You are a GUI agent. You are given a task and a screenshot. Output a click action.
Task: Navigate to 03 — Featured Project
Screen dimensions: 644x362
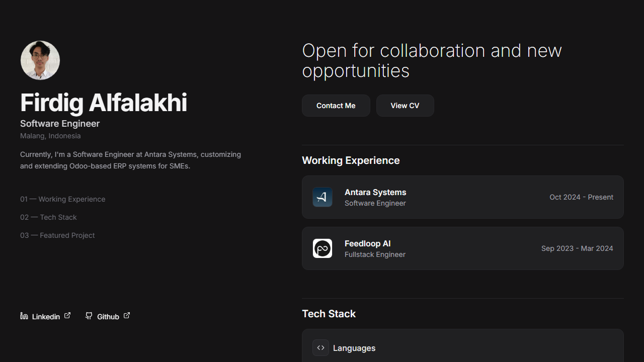(x=57, y=235)
